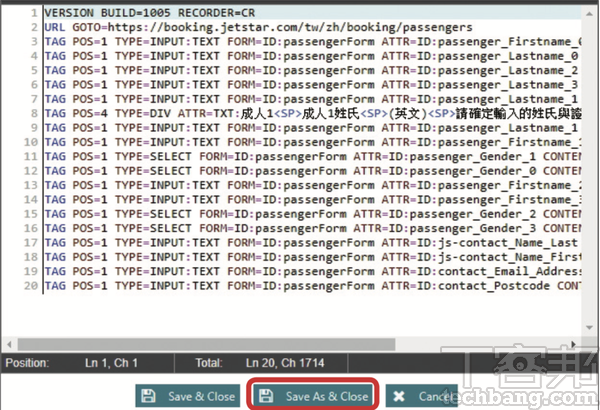This screenshot has height=410, width=600.
Task: Click the X icon on Cancel button
Action: [x=399, y=396]
